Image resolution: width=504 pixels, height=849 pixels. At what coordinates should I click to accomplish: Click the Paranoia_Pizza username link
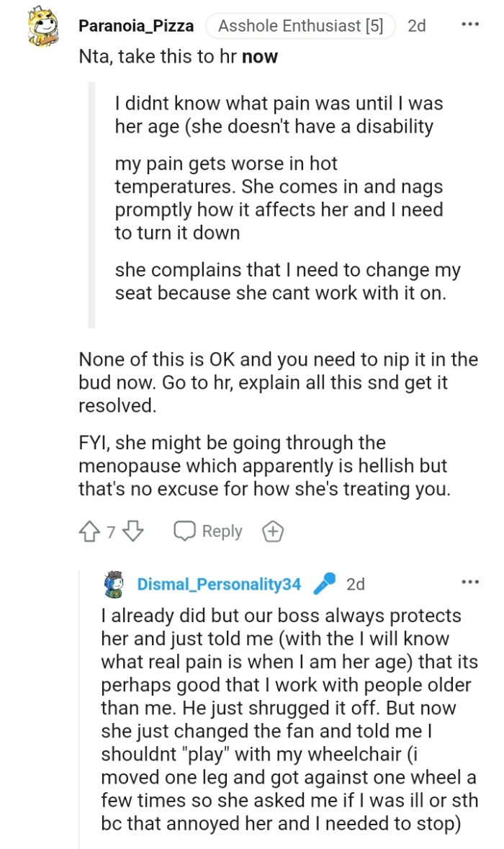point(135,25)
